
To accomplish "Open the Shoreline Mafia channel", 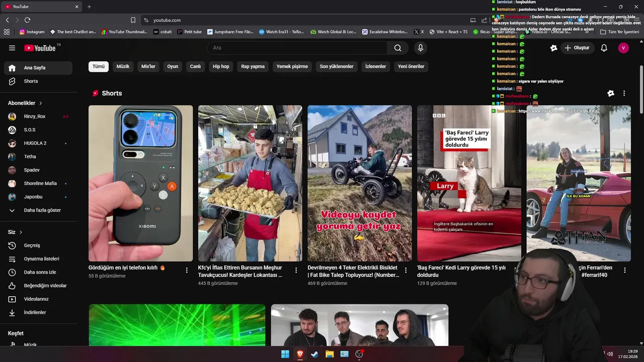I will pos(38,184).
